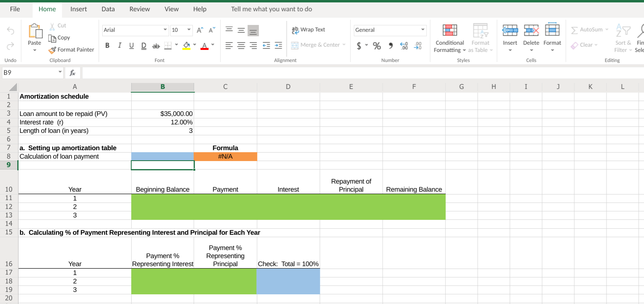Insert cells using Insert icon
The height and width of the screenshot is (304, 644).
click(x=510, y=30)
